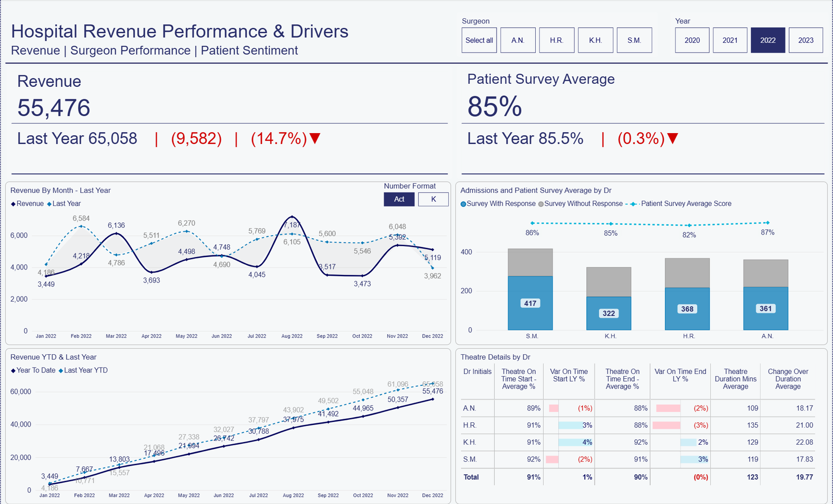
Task: Click the Total row label
Action: [x=471, y=477]
